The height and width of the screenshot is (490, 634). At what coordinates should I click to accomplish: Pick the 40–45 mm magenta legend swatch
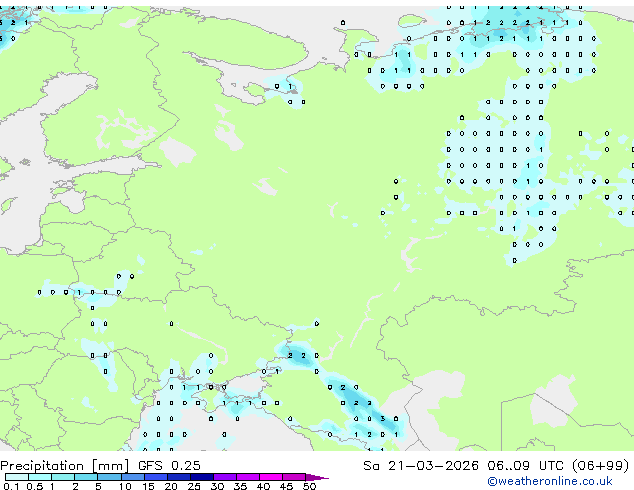coord(271,477)
